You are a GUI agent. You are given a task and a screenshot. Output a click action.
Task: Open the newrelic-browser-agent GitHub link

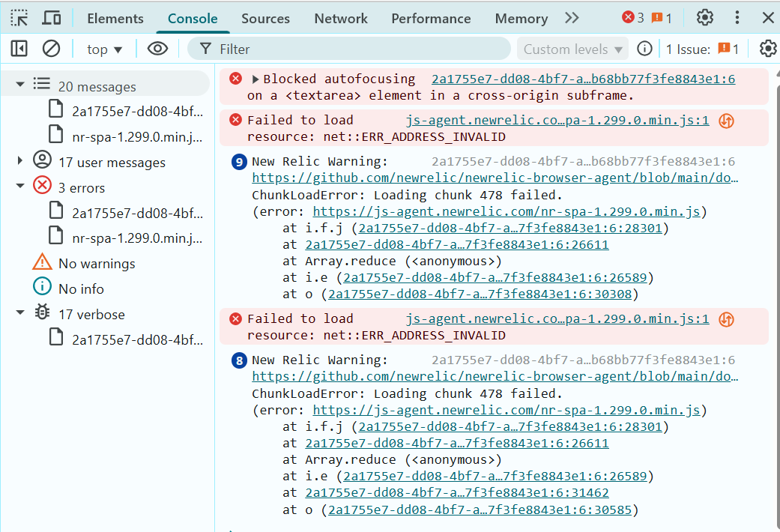[495, 178]
